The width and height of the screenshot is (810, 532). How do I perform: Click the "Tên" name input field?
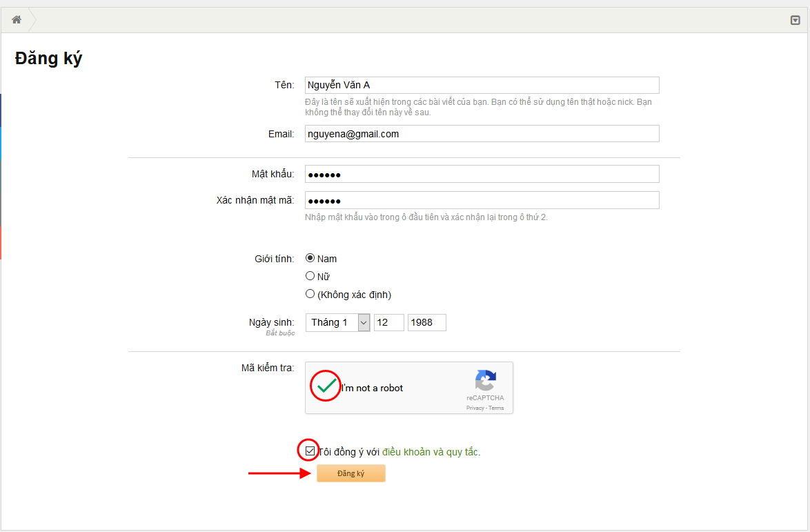(482, 85)
